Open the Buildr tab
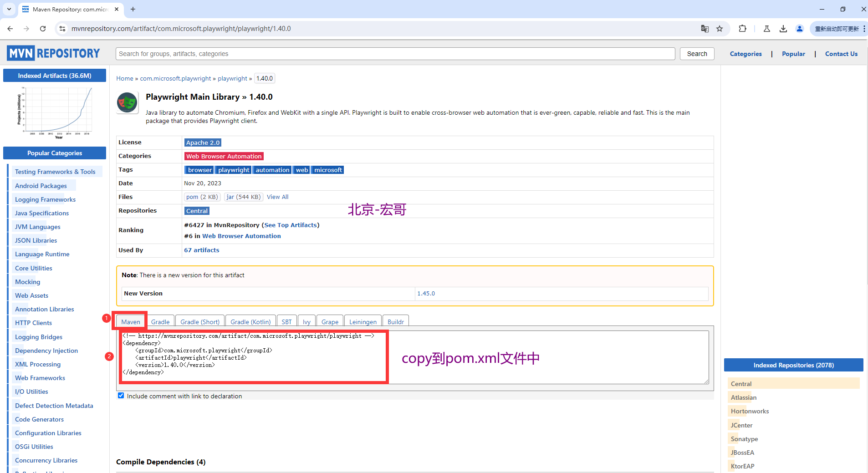Screen dimensions: 868x473 pyautogui.click(x=396, y=321)
